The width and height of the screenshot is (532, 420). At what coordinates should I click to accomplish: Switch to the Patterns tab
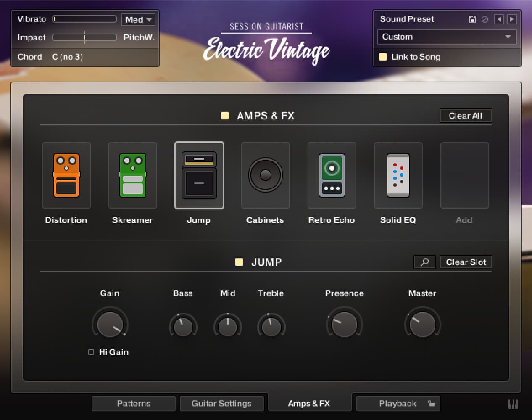pyautogui.click(x=133, y=404)
